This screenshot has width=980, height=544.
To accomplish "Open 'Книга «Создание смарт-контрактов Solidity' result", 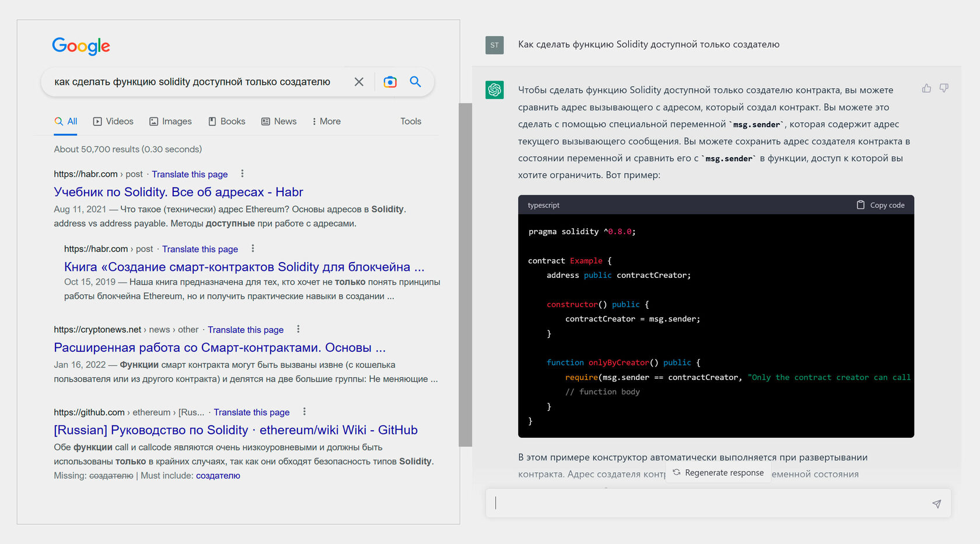I will [x=244, y=267].
